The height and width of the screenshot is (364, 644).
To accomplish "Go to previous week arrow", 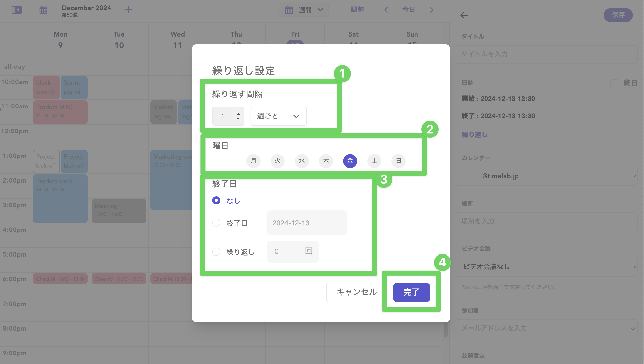I will coord(386,10).
